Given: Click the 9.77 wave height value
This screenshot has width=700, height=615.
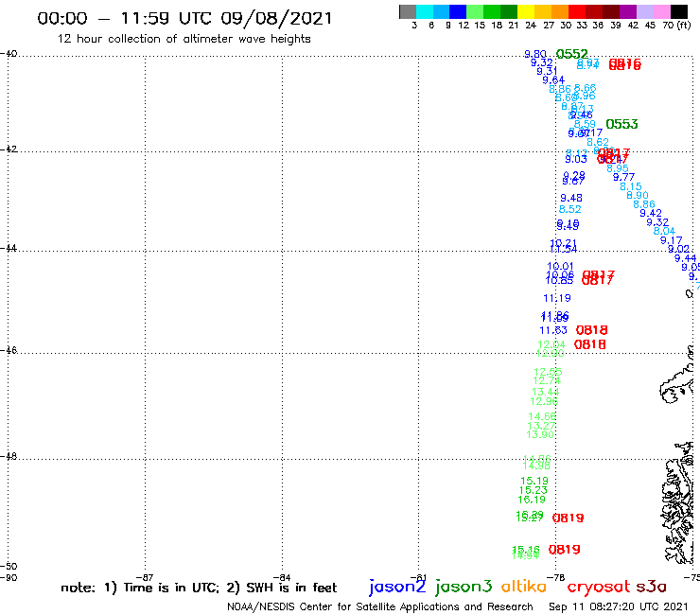Looking at the screenshot, I should (623, 177).
